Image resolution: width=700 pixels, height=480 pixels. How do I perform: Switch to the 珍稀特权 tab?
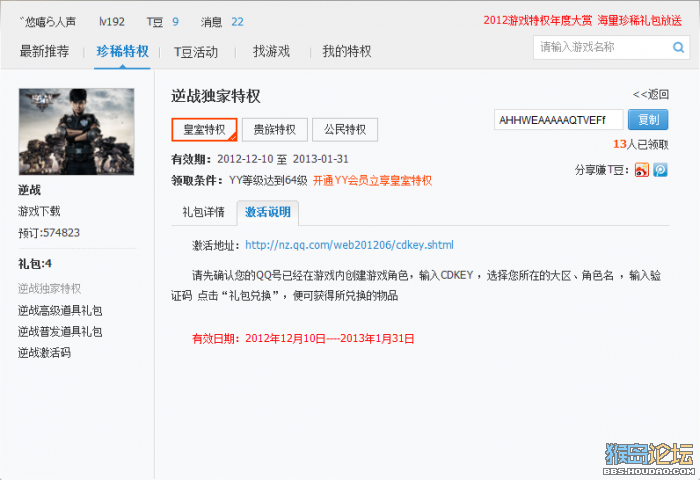pos(122,51)
